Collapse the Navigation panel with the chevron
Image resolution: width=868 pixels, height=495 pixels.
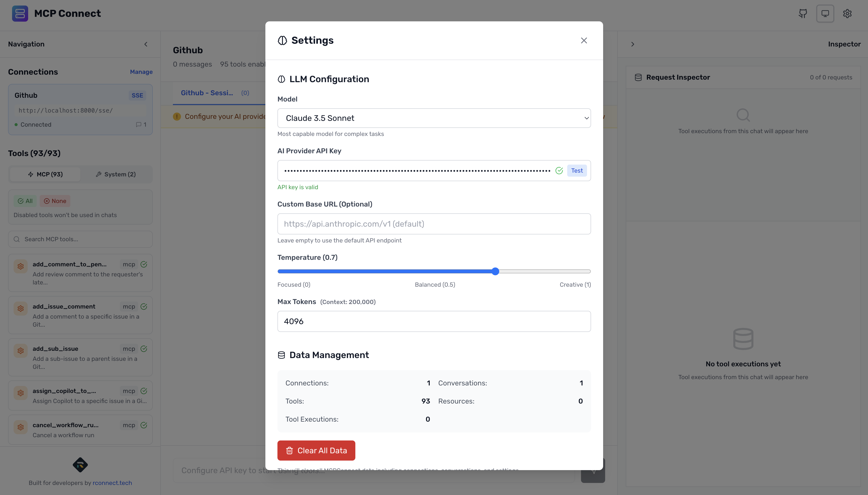pyautogui.click(x=146, y=44)
